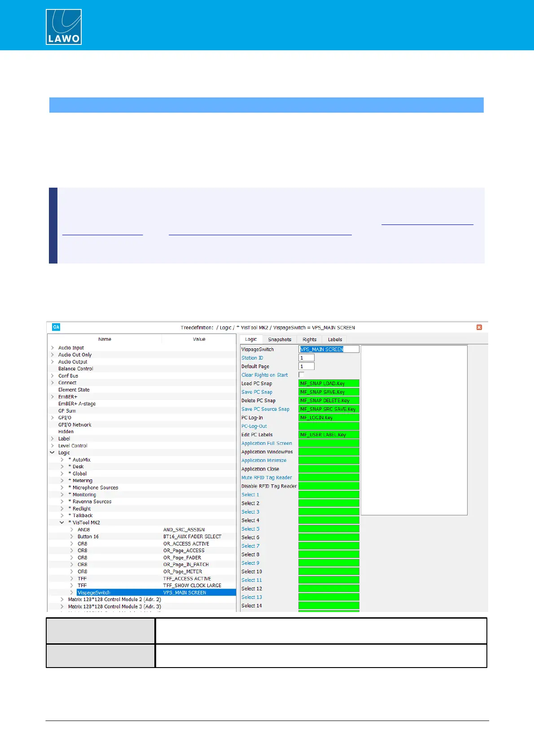Select the Hidden tree item

(x=66, y=431)
